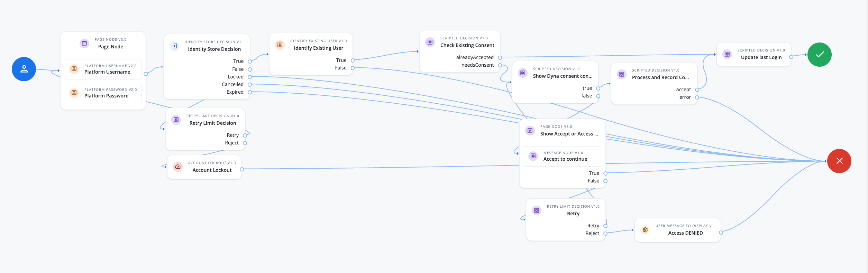Select the Platform Username node icon
Image resolution: width=868 pixels, height=273 pixels.
(74, 69)
